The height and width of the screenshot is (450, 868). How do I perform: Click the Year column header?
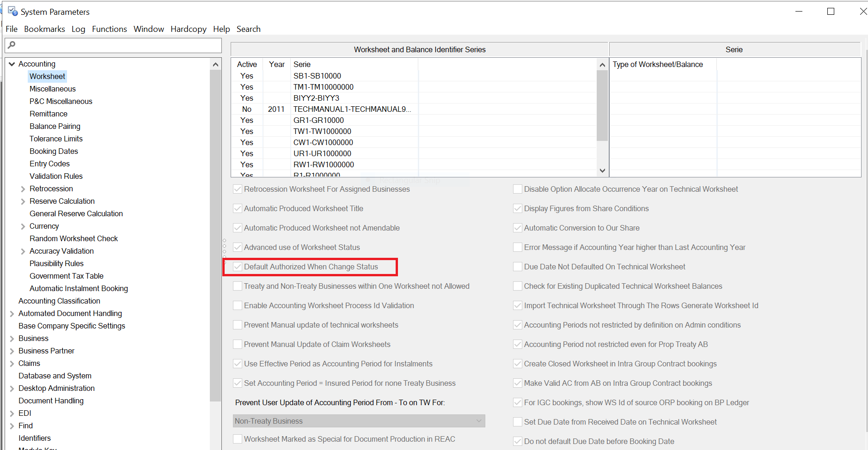click(276, 64)
